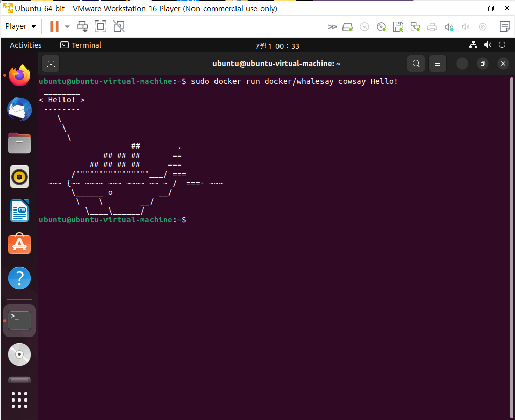Maximize the terminal window
515x420 pixels.
pos(482,64)
